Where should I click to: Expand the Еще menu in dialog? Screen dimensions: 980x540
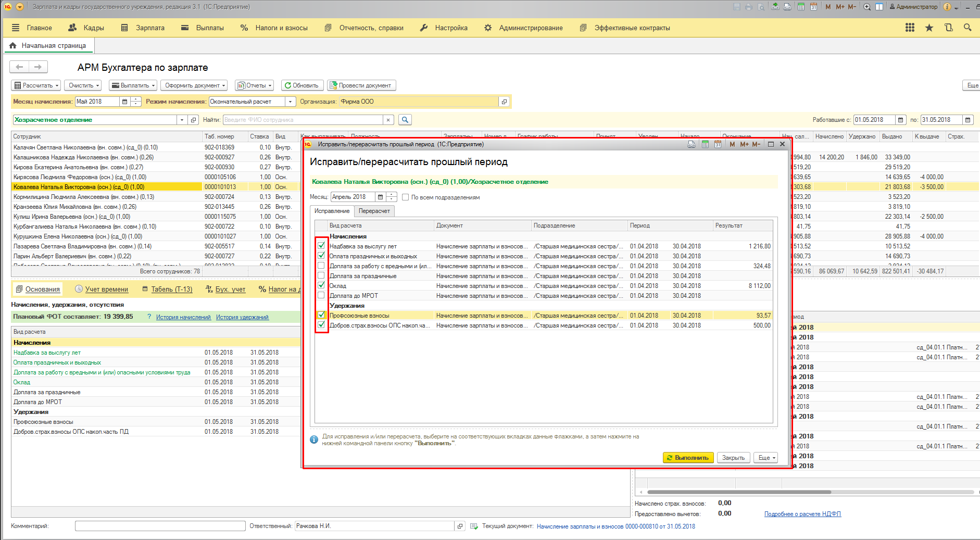coord(765,458)
